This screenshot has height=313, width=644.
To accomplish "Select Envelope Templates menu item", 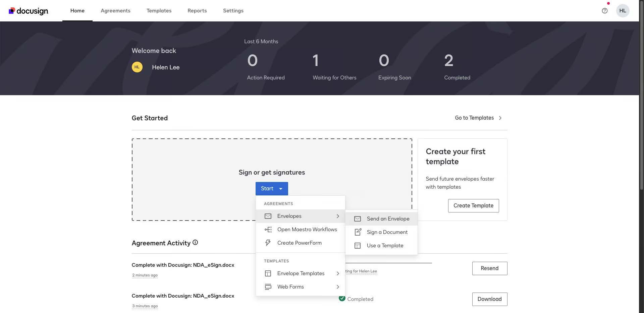I will (x=301, y=273).
